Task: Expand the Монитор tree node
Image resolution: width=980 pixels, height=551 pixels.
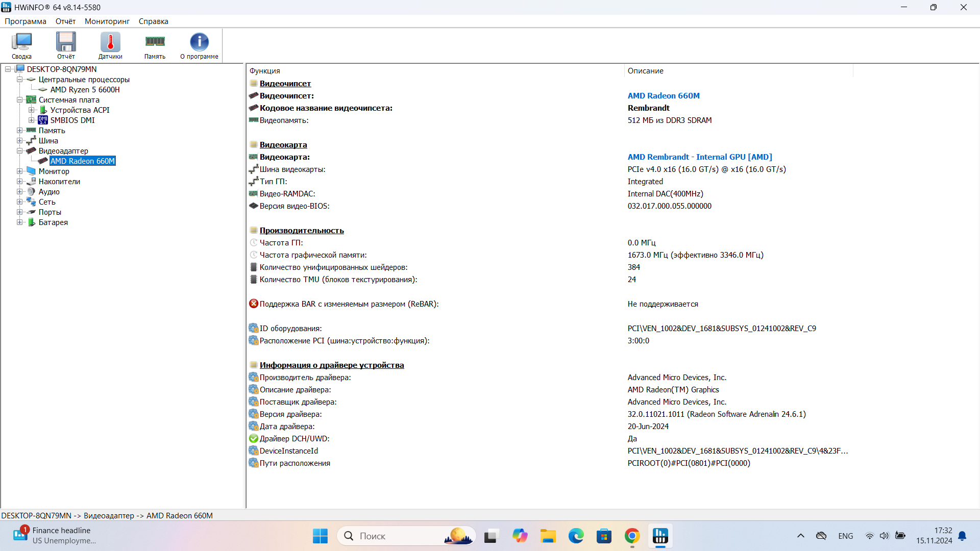Action: click(20, 171)
